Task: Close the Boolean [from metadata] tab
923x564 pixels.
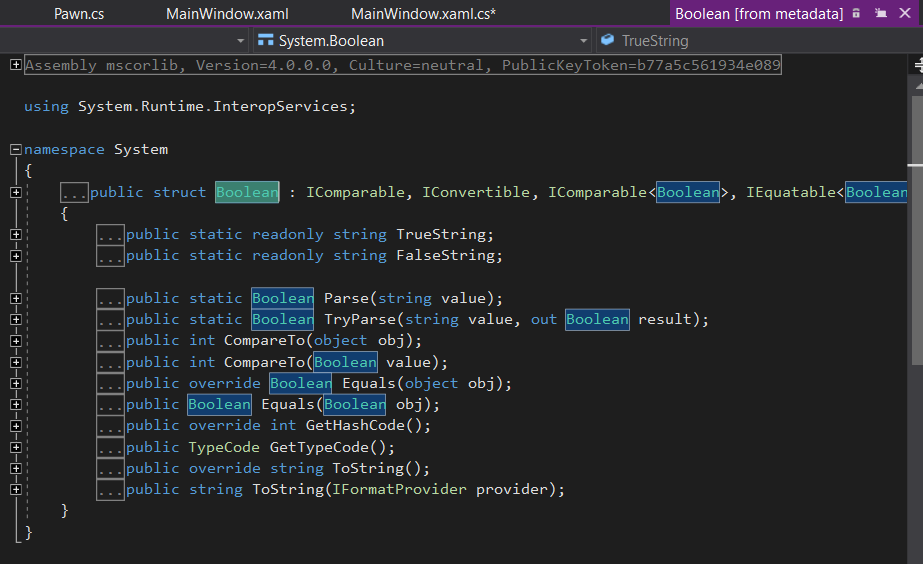Action: click(904, 13)
